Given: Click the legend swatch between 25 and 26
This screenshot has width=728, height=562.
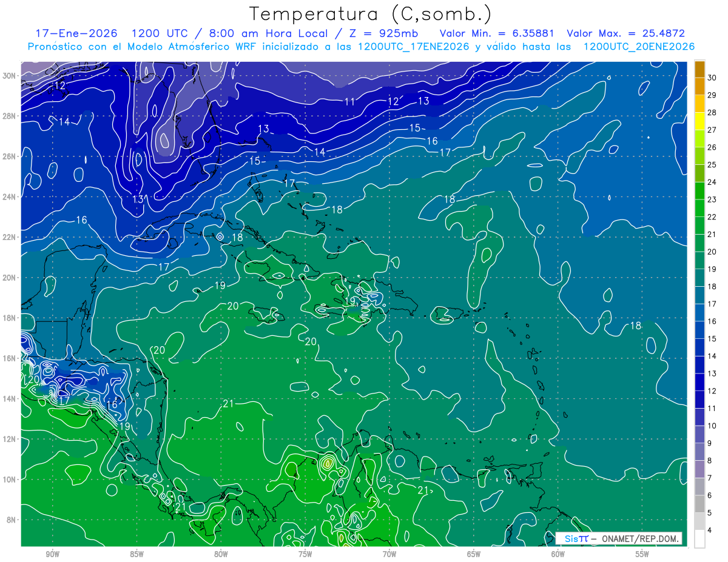Looking at the screenshot, I should click(x=699, y=156).
